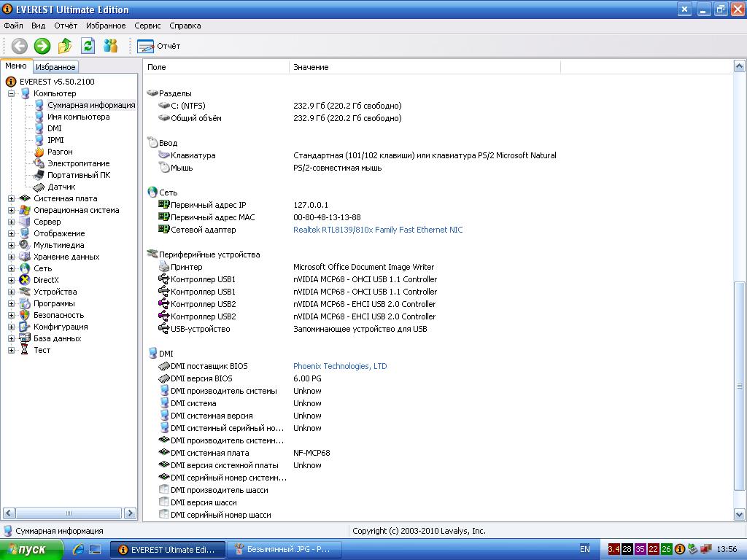This screenshot has width=747, height=560.
Task: Select the MAC address 00-80-48-13-13-88
Action: [327, 217]
